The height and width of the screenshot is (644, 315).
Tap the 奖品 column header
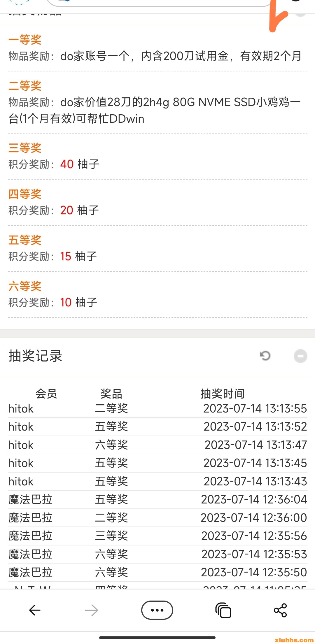tap(111, 394)
